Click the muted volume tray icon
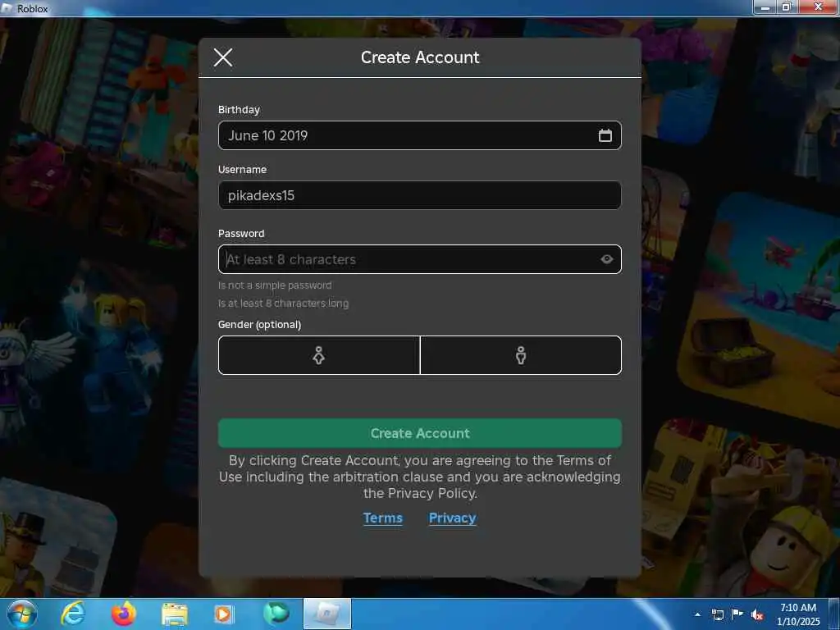The height and width of the screenshot is (630, 840). coord(757,614)
